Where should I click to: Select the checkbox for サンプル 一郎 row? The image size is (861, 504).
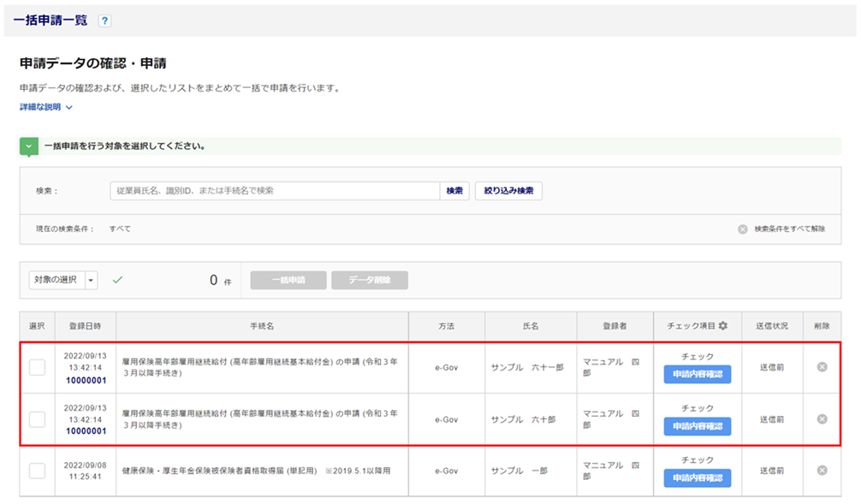click(x=38, y=471)
